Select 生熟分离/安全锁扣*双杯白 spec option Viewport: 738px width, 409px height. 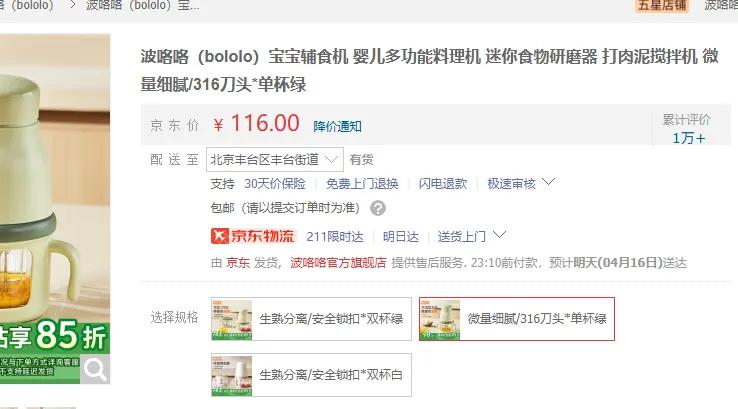(312, 375)
